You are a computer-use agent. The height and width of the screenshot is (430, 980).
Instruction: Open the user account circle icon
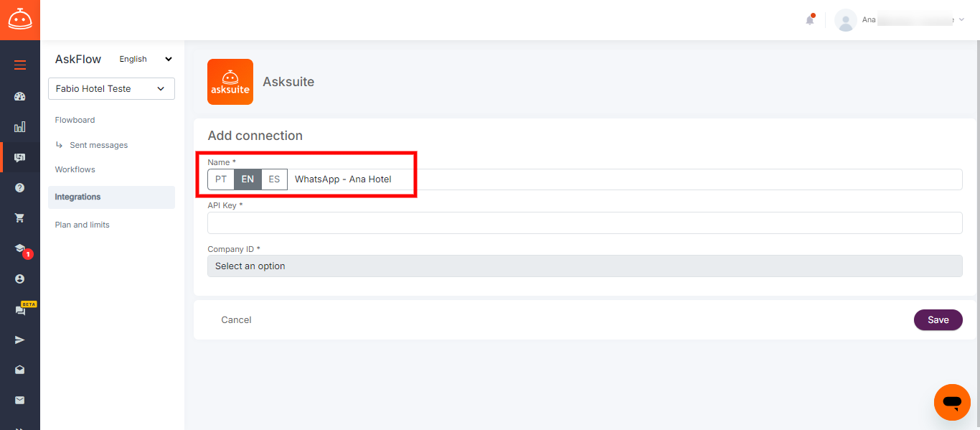[x=20, y=279]
